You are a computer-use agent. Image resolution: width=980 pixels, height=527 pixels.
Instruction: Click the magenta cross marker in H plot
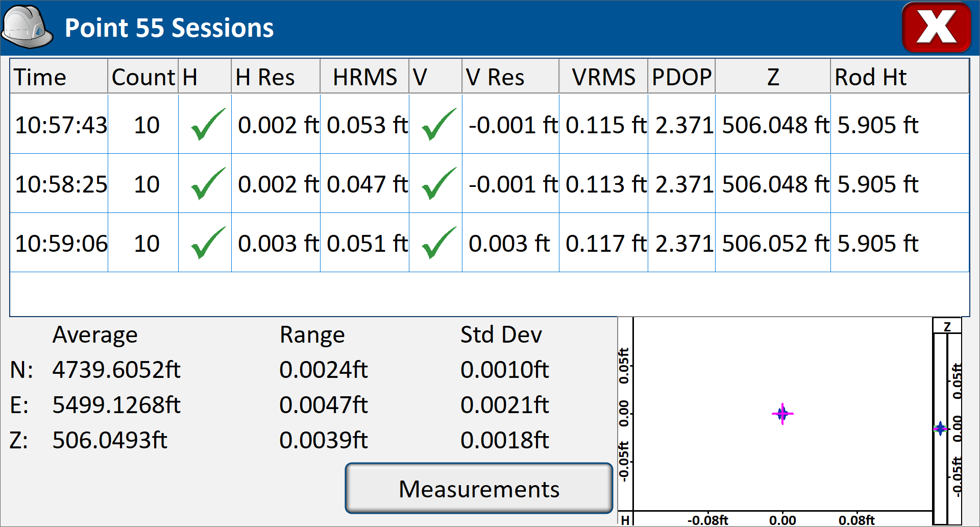pyautogui.click(x=782, y=414)
